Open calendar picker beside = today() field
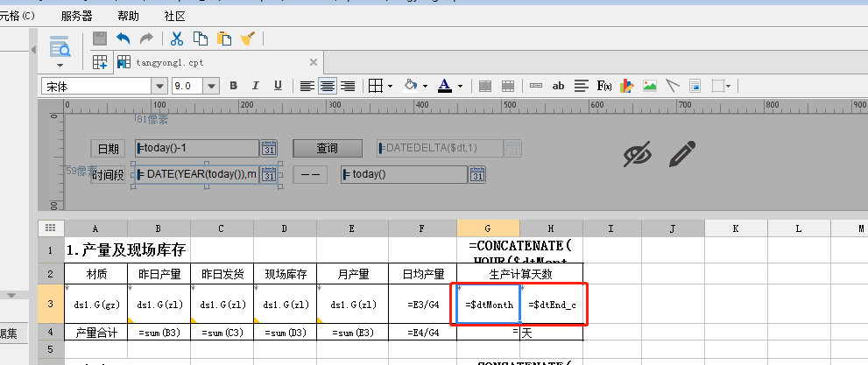The height and width of the screenshot is (365, 868). [x=477, y=175]
